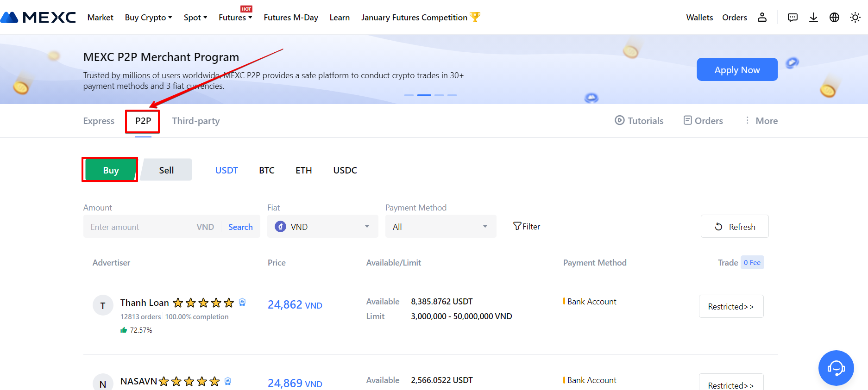
Task: Click Thanh Loan's avatar
Action: [103, 305]
